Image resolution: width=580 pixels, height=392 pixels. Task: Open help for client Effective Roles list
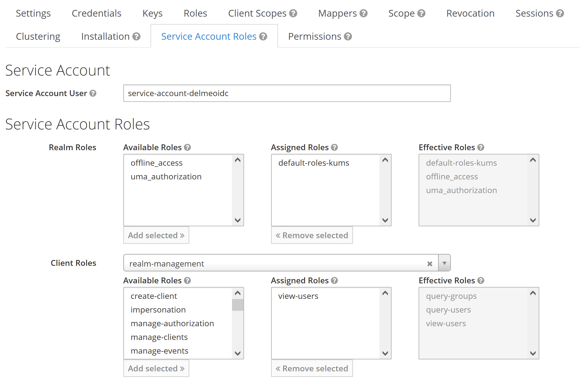pos(481,280)
